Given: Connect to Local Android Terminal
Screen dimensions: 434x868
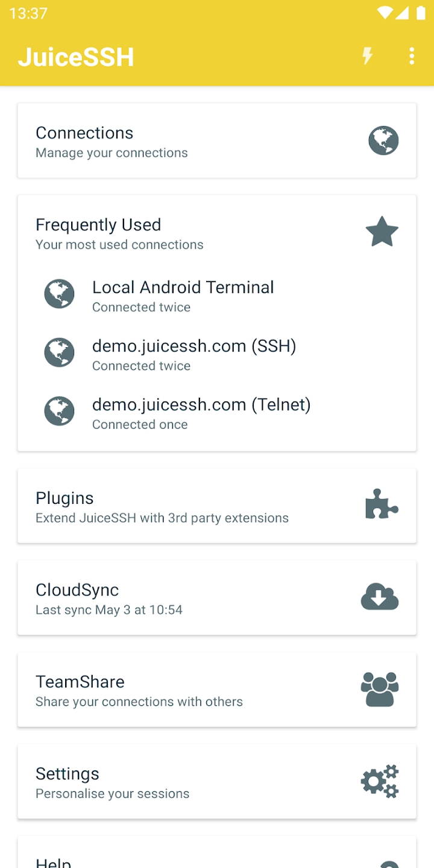Looking at the screenshot, I should tap(183, 295).
